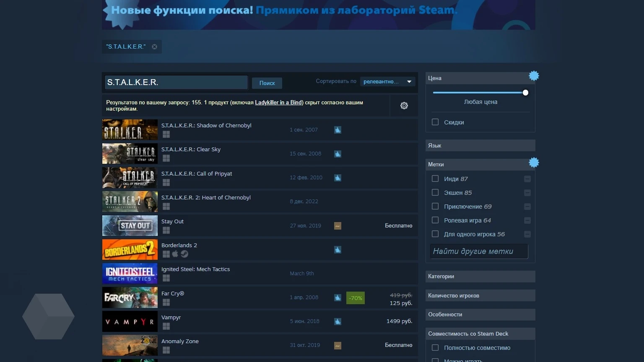Screen dimensions: 644x362
Task: Exclude Для одного игрока tag with minus button
Action: coord(527,234)
